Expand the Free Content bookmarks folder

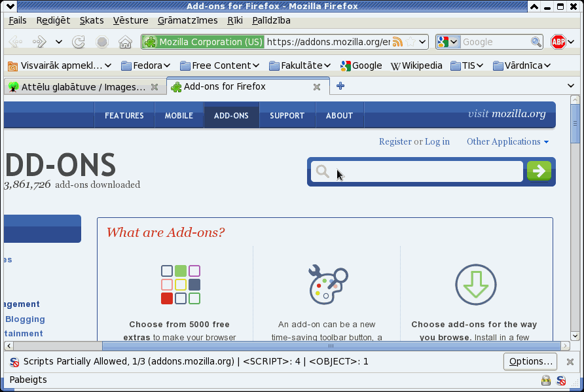[219, 66]
